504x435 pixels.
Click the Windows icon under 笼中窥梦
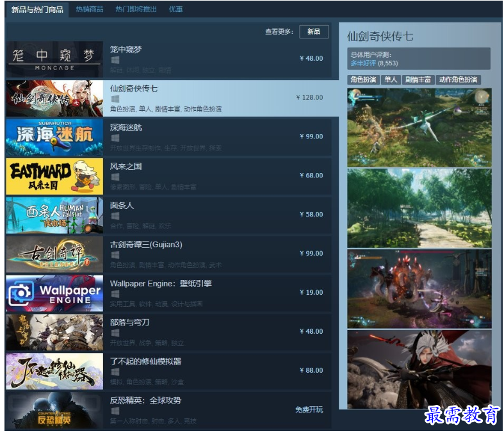(115, 60)
